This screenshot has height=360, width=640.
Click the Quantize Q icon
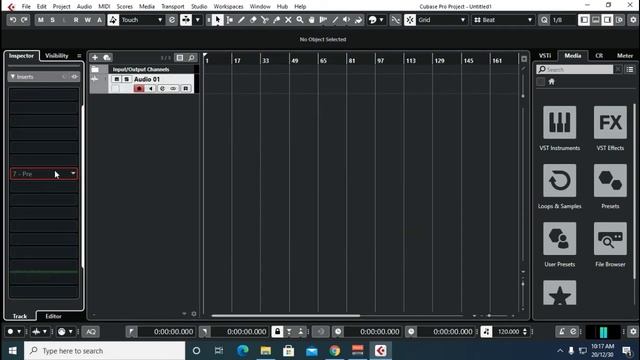(544, 20)
